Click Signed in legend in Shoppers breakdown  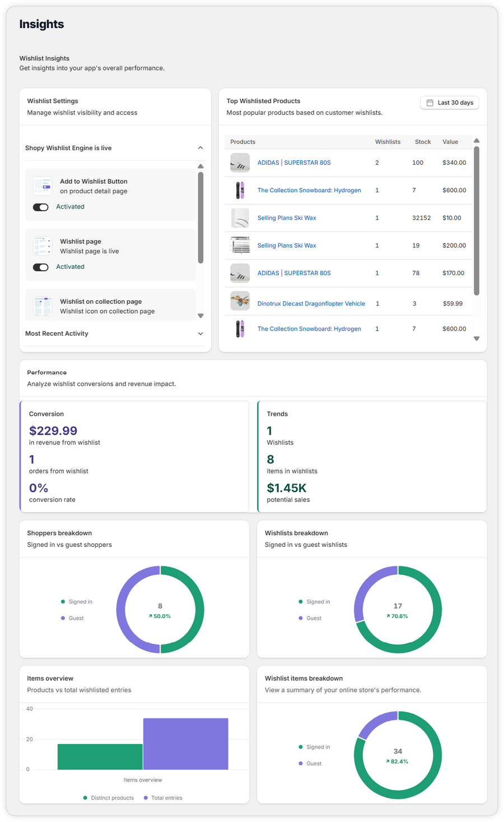tap(77, 602)
